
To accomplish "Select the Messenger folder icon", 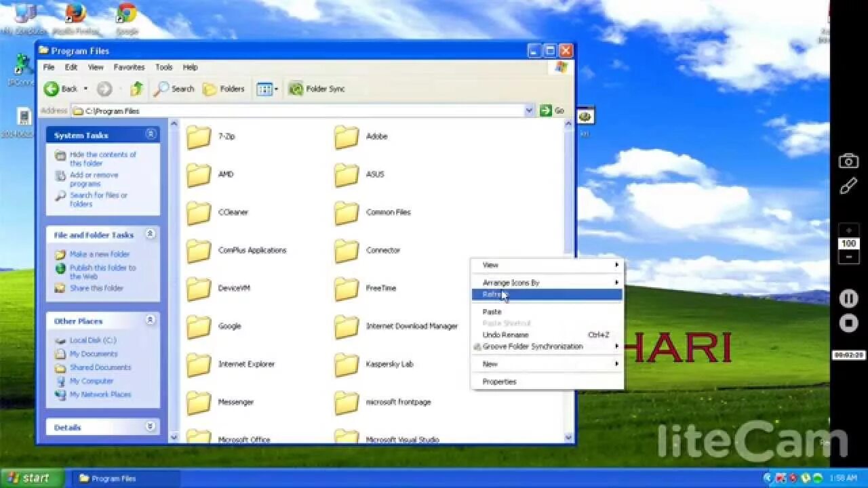I will [x=199, y=402].
